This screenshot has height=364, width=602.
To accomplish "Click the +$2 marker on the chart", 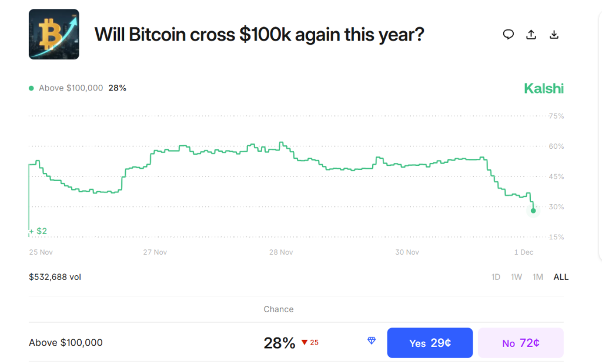I will [x=38, y=231].
